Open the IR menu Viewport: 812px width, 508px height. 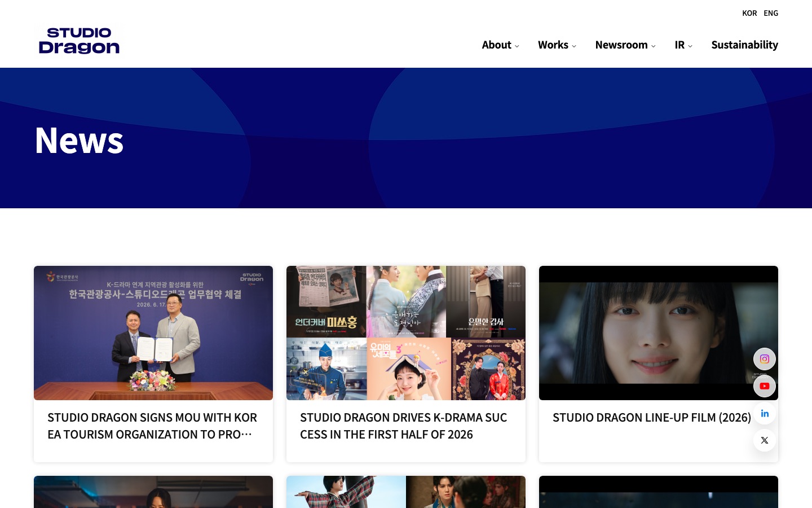[x=679, y=45]
